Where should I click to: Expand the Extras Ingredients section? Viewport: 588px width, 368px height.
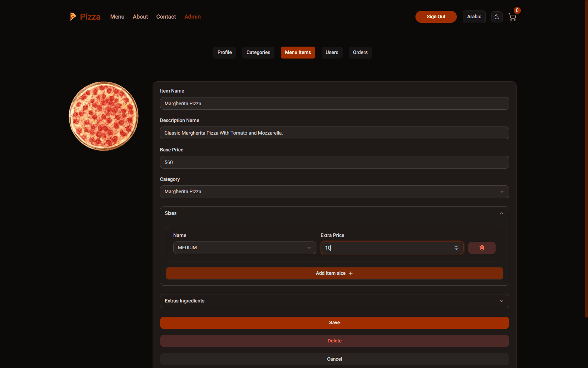334,301
